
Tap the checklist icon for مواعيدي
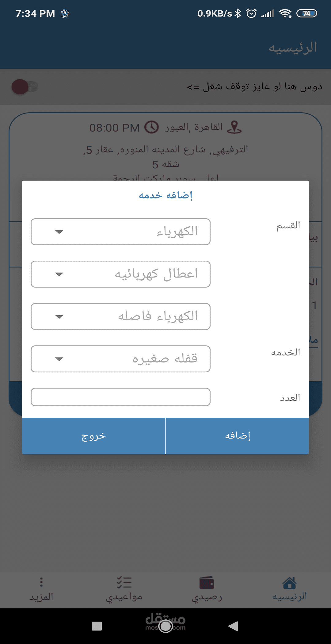[124, 582]
